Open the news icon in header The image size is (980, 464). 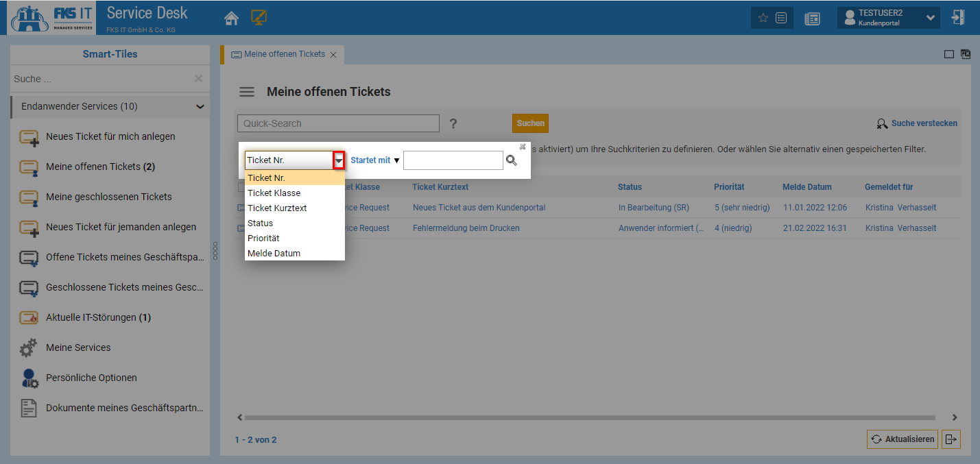[x=812, y=19]
